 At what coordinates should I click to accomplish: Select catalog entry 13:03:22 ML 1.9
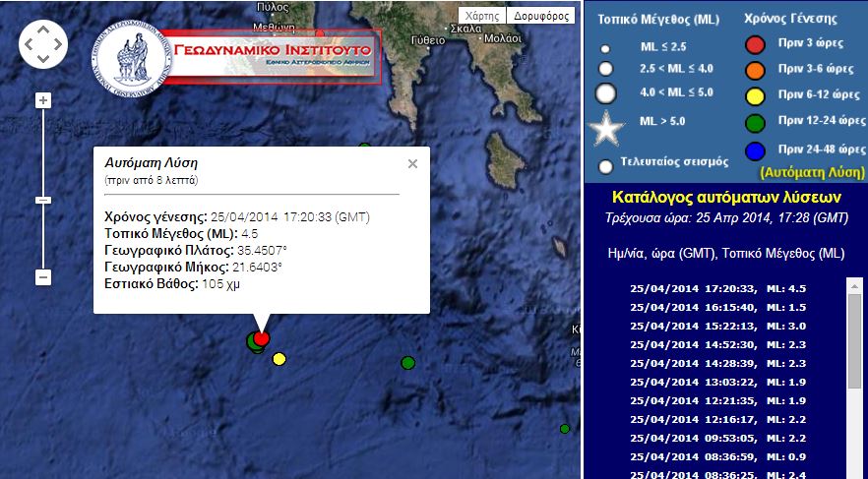click(719, 383)
